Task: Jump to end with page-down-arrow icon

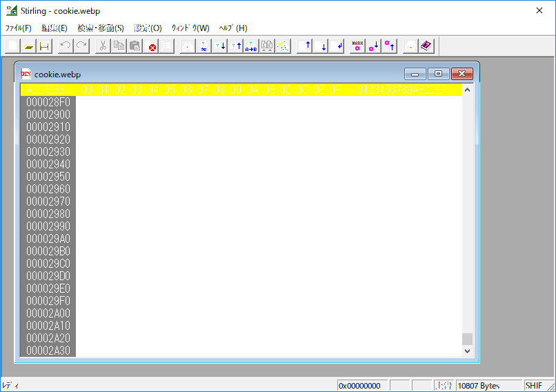Action: [x=320, y=46]
